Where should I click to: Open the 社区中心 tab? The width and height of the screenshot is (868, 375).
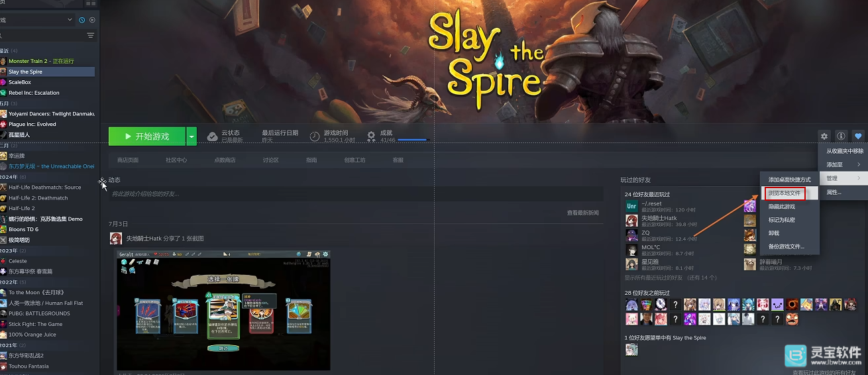176,160
